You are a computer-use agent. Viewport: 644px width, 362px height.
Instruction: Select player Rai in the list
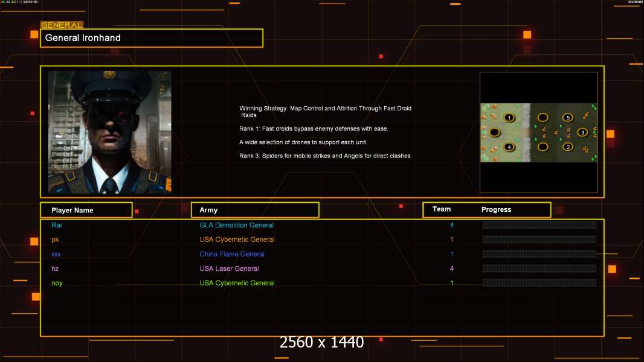click(57, 225)
